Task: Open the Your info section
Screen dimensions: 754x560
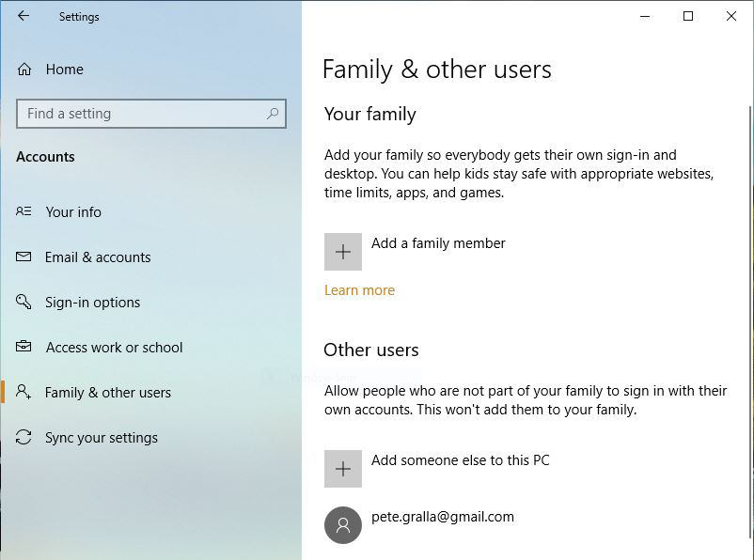Action: pyautogui.click(x=73, y=212)
